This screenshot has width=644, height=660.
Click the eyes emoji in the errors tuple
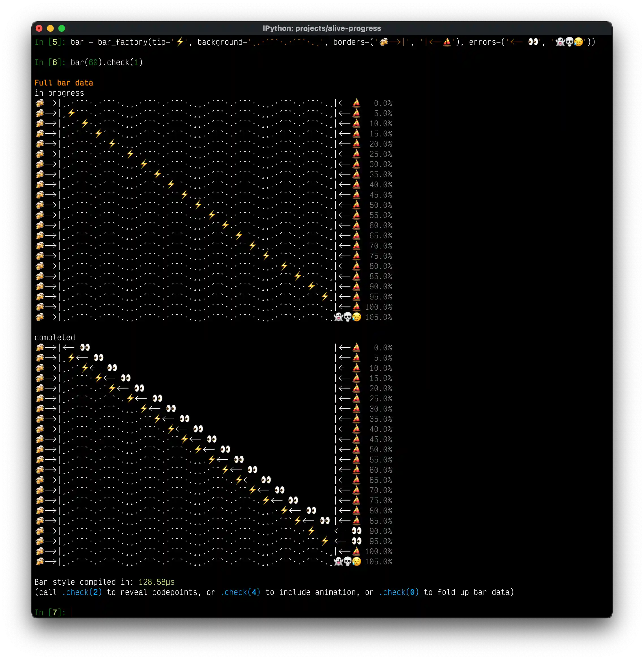[x=533, y=42]
